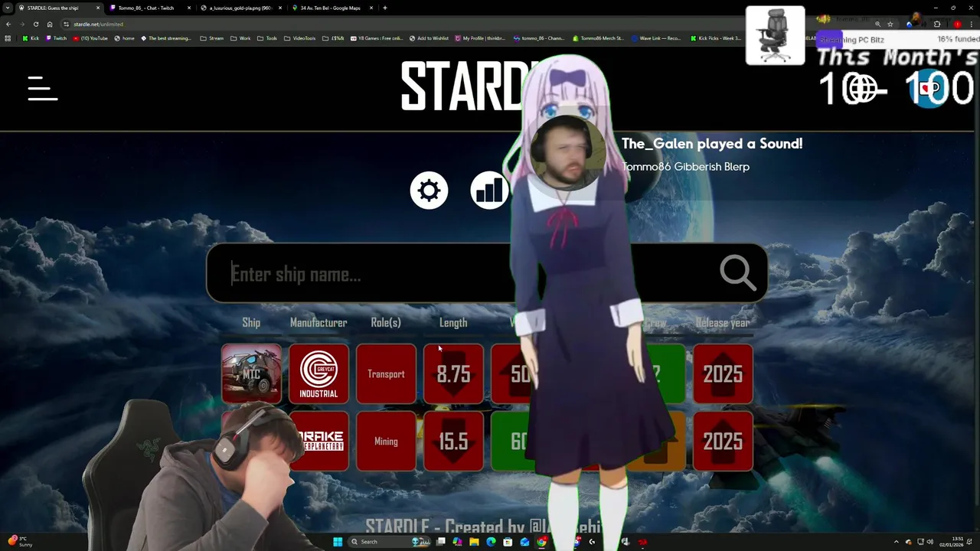Open Google Chrome from the taskbar

541,542
